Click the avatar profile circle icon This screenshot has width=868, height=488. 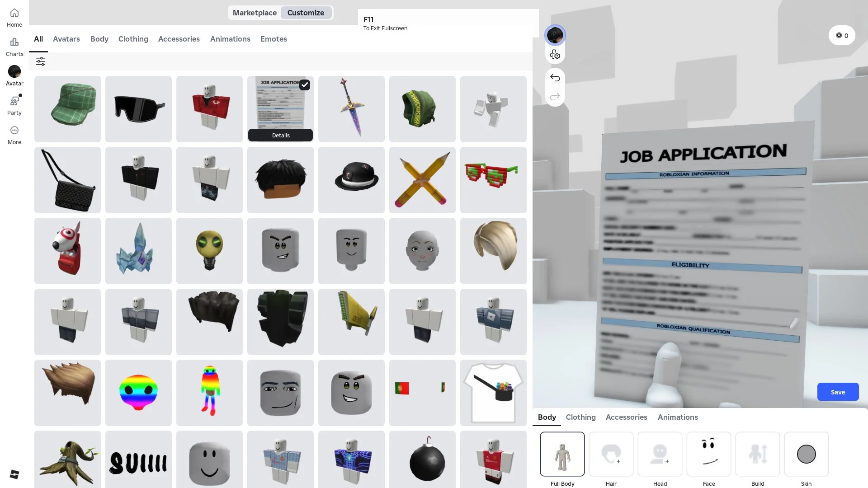tap(555, 35)
